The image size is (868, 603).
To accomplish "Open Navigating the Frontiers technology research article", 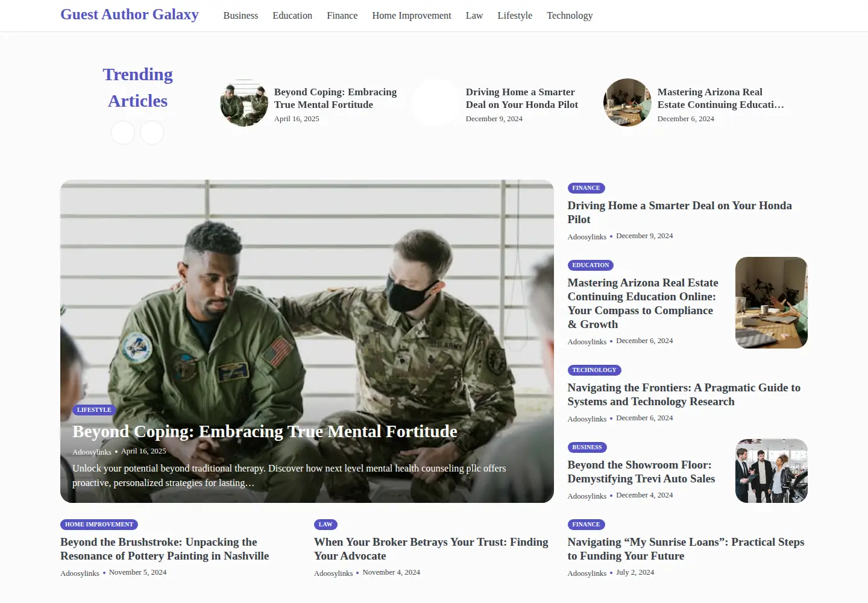I will 684,394.
